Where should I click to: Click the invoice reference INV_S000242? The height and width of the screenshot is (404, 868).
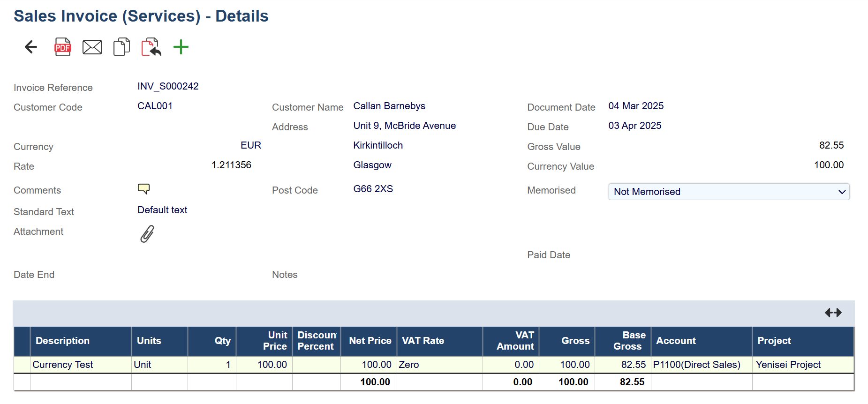tap(168, 86)
